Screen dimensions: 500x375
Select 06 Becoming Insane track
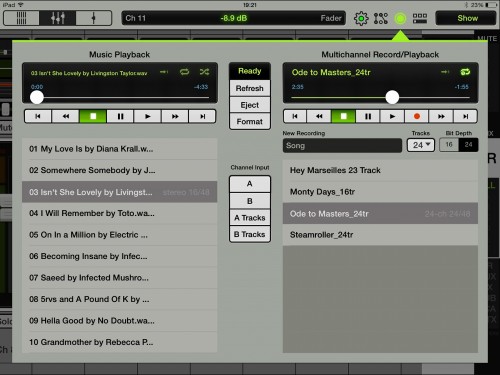[119, 256]
